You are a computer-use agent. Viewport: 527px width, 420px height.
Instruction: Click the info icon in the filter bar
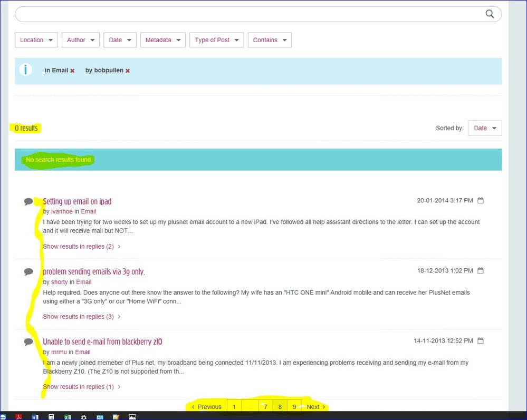tap(26, 69)
